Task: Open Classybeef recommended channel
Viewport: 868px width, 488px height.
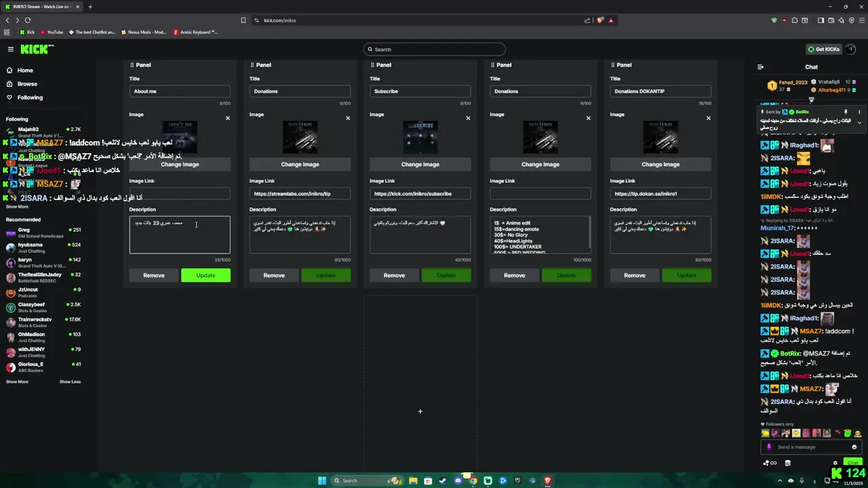Action: point(43,307)
